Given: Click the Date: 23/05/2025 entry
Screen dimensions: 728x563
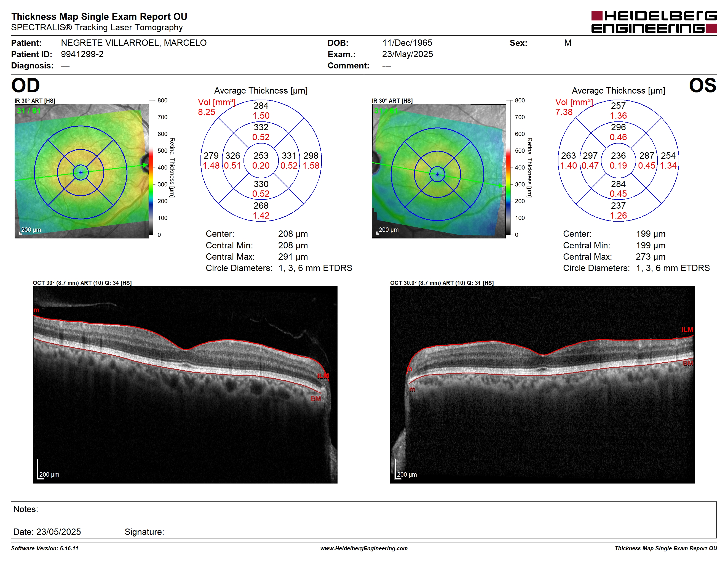Looking at the screenshot, I should (47, 532).
